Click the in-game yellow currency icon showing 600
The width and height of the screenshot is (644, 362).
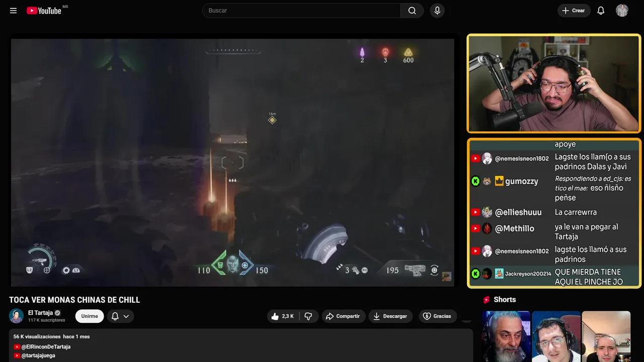tap(408, 52)
